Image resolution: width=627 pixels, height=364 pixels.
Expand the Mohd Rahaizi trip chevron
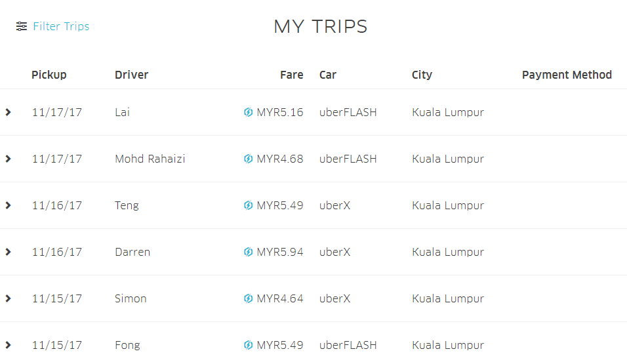point(8,159)
